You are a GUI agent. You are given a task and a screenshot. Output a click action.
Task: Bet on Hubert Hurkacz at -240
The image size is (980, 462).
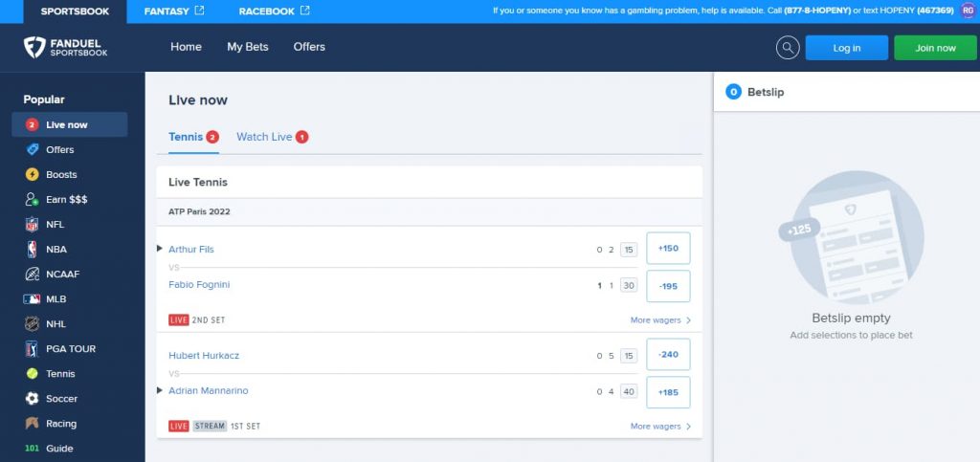[x=668, y=355]
